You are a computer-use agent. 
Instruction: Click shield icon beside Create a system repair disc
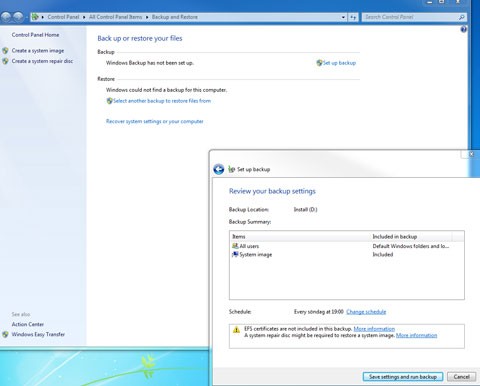[x=5, y=61]
